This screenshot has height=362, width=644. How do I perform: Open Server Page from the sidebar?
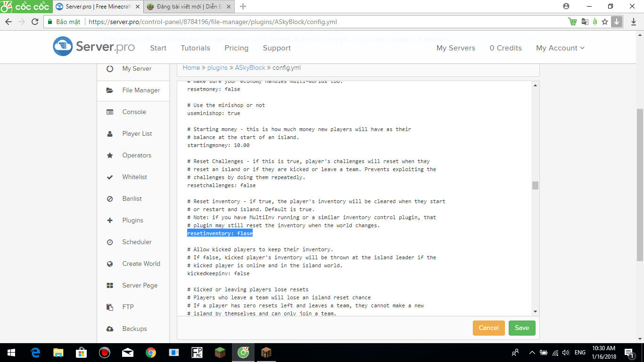[x=133, y=285]
